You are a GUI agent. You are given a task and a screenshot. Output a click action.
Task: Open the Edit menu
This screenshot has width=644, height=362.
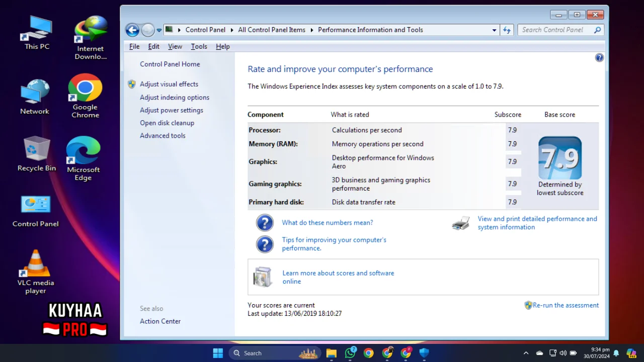(x=153, y=46)
